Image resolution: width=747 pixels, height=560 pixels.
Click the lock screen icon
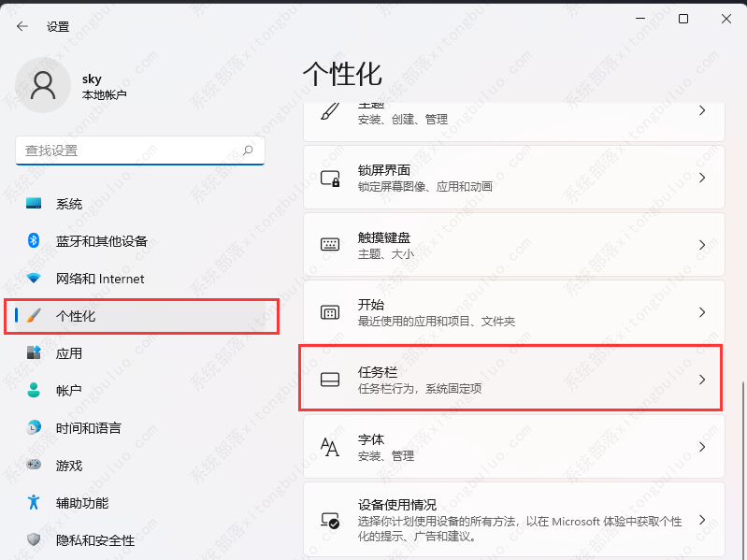[x=330, y=178]
